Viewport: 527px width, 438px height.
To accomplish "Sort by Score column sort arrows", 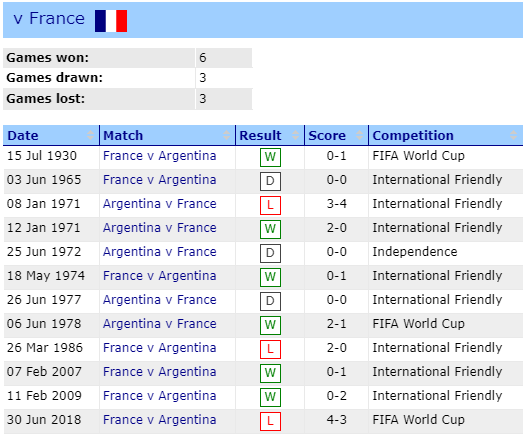I will [x=360, y=135].
